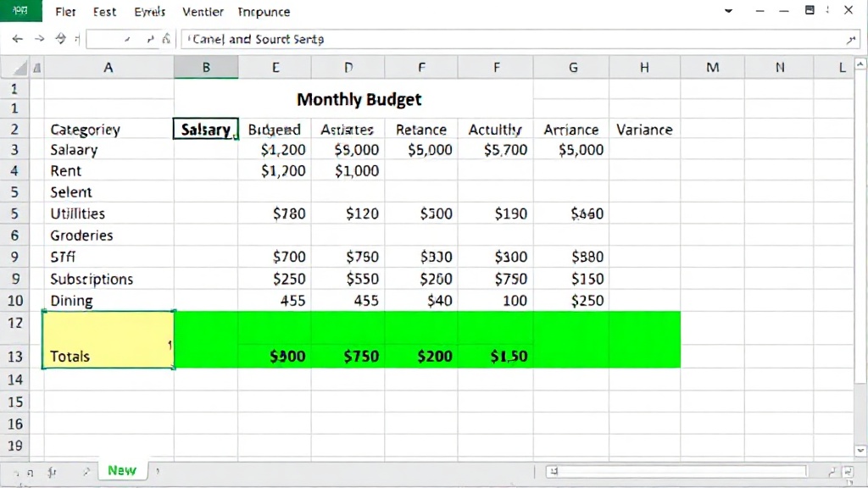Viewport: 868px width, 488px height.
Task: Select row 13 header
Action: click(x=15, y=357)
